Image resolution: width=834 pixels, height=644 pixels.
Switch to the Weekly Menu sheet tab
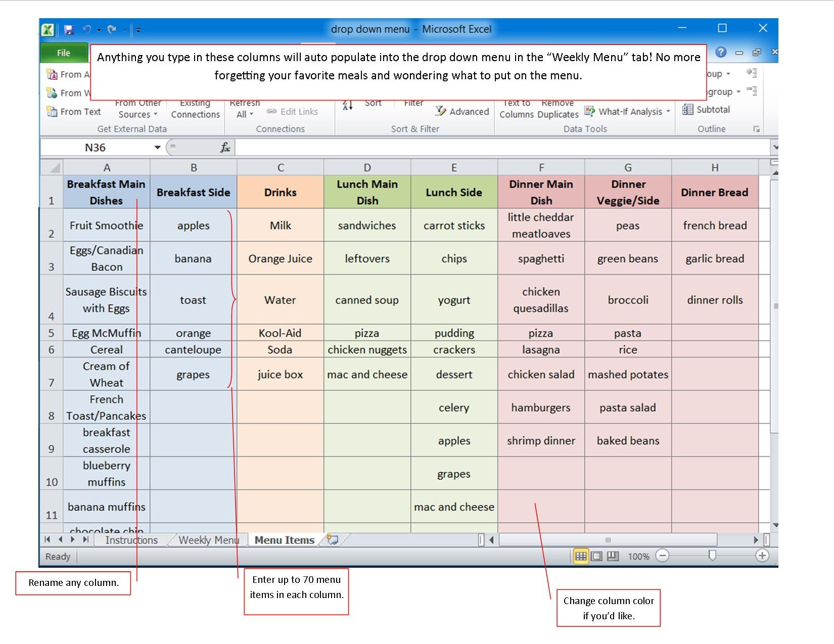tap(207, 540)
